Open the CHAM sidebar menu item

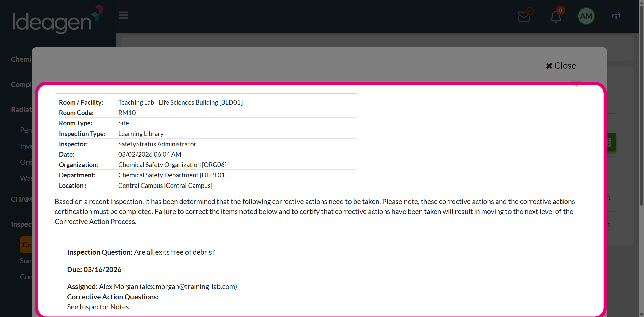(21, 199)
